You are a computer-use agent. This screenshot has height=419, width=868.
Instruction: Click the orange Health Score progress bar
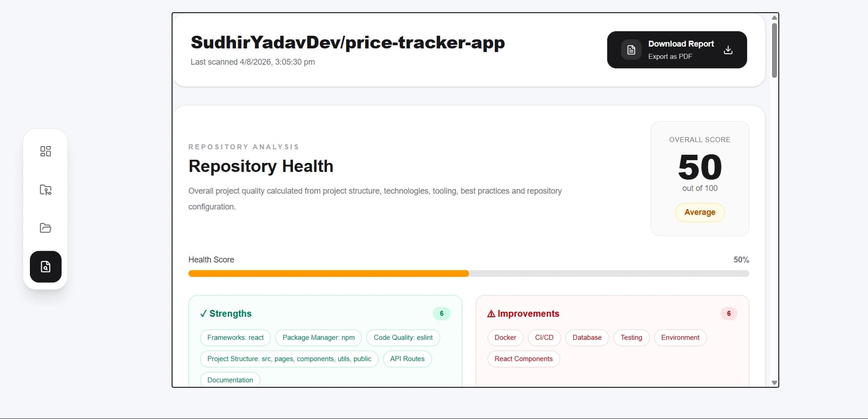[329, 273]
